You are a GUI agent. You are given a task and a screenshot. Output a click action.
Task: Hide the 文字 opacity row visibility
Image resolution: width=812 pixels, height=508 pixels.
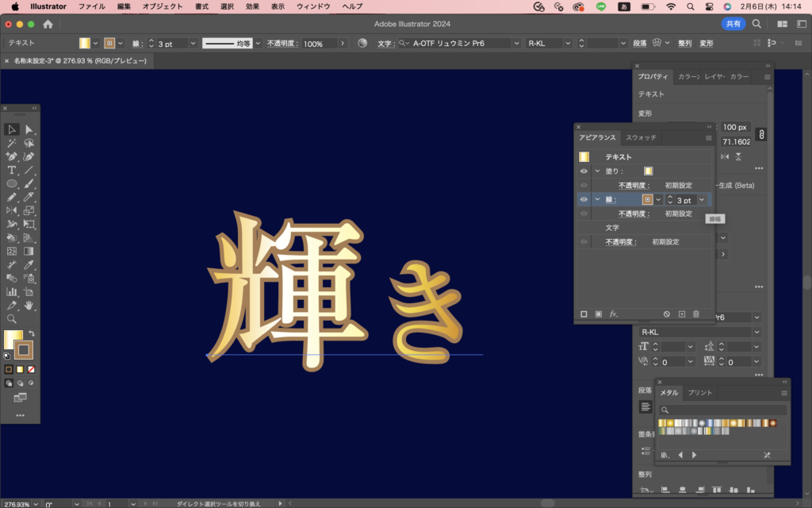pos(584,241)
